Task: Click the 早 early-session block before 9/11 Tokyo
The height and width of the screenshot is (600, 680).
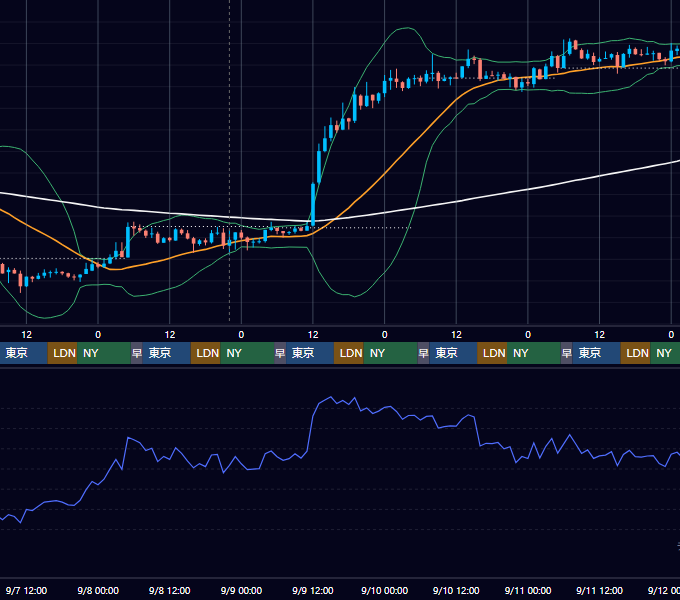Action: tap(566, 353)
